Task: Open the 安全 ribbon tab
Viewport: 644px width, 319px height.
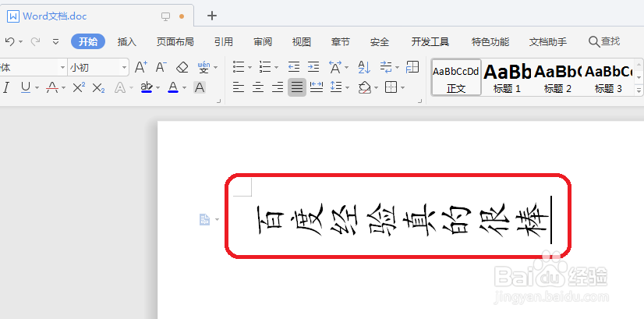Action: click(x=380, y=42)
